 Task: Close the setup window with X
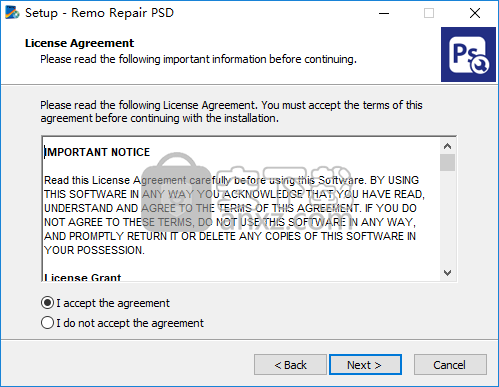click(475, 13)
